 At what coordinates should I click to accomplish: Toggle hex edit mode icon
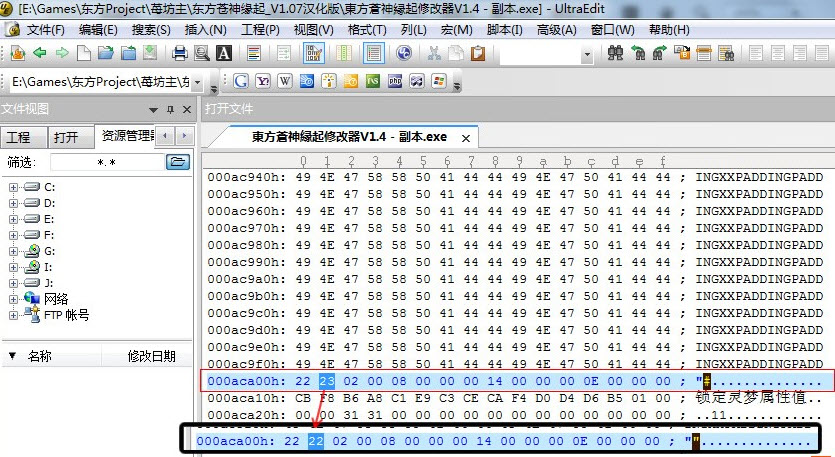[314, 53]
